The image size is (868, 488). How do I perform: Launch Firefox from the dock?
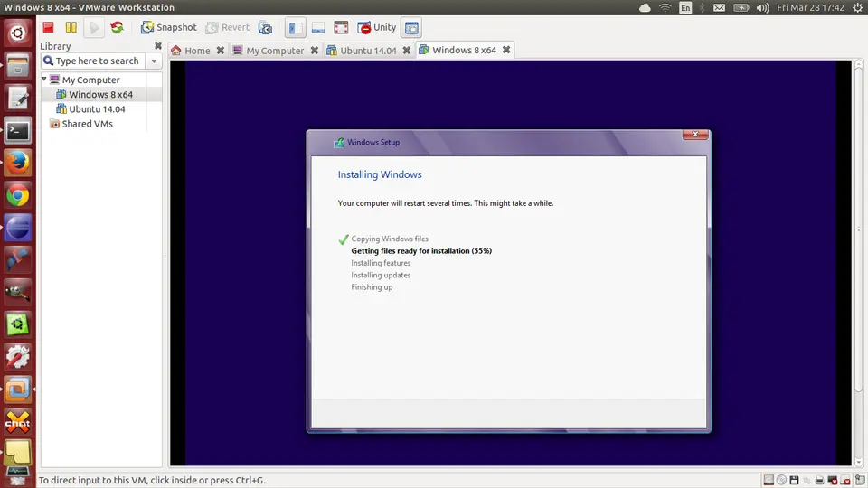tap(18, 164)
